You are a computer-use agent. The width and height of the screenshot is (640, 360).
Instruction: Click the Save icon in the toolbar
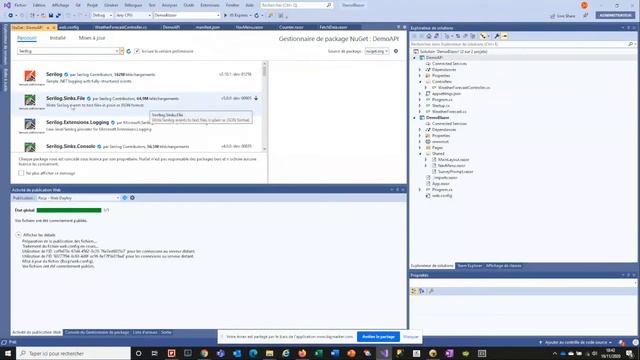click(x=51, y=16)
